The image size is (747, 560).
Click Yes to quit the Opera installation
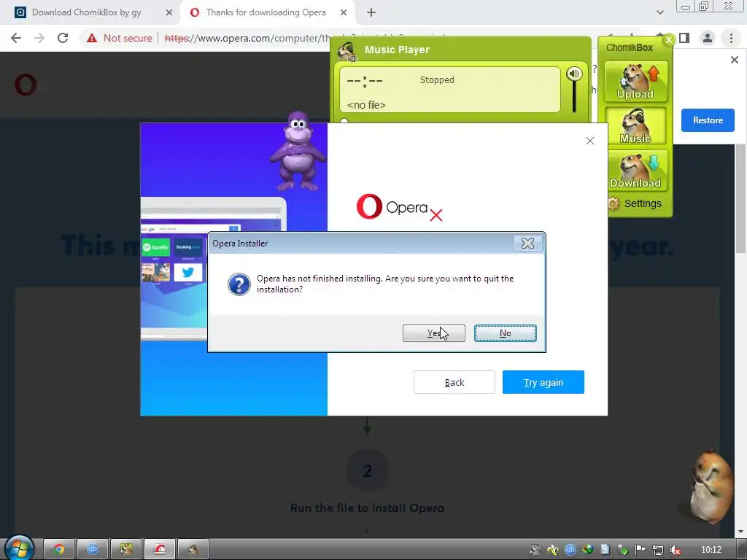(x=433, y=333)
